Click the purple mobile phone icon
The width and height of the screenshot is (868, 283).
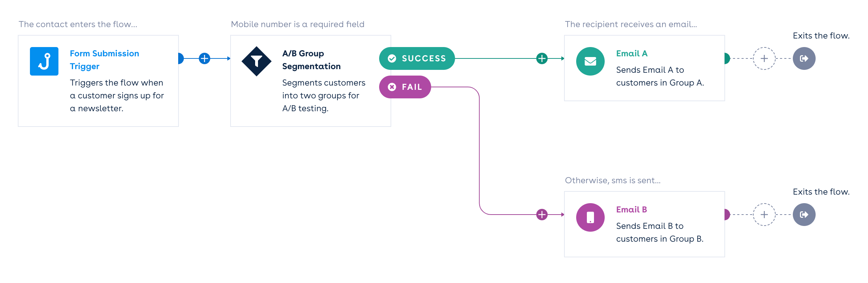point(590,217)
